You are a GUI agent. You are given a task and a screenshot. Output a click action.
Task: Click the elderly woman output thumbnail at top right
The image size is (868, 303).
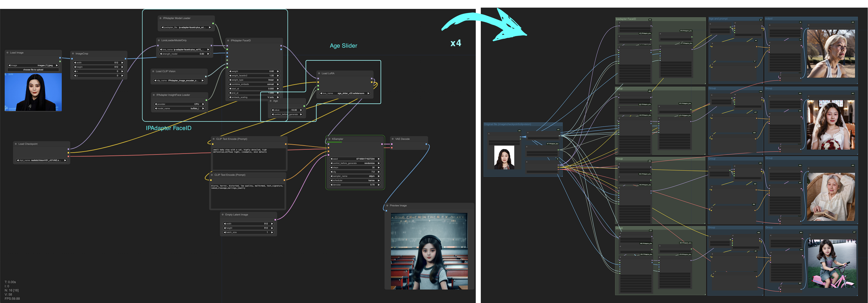pos(831,54)
